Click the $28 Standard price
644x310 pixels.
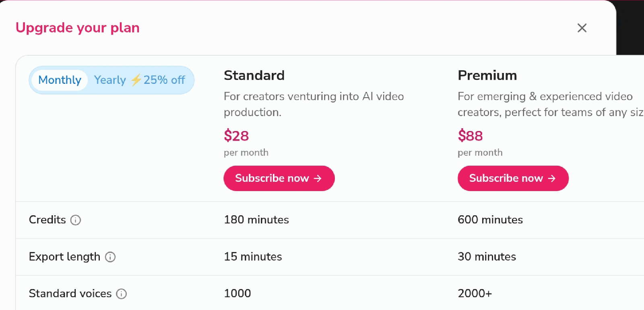(236, 135)
